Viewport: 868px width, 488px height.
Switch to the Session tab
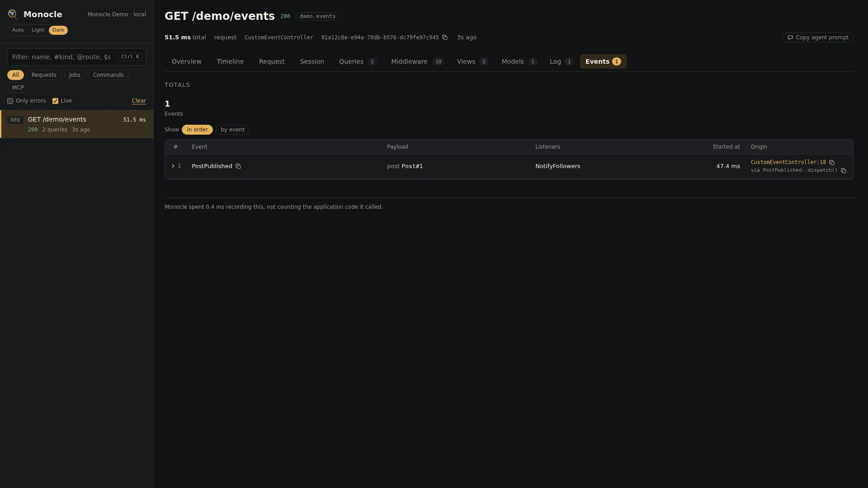pos(312,61)
